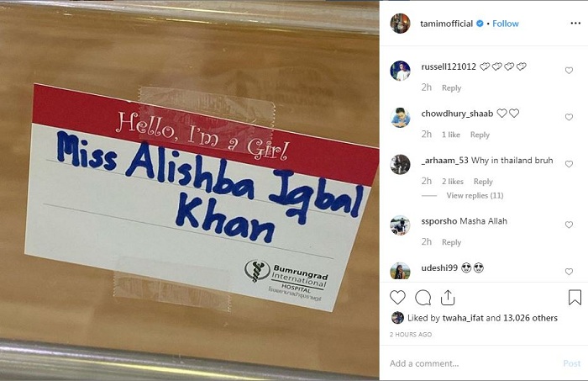588x381 pixels.
Task: Share the post via the share icon
Action: pos(448,298)
